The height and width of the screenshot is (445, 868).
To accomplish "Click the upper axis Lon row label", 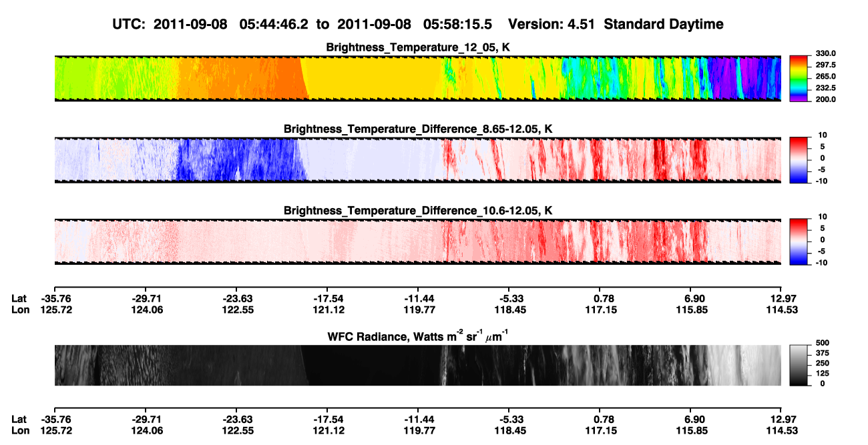I will [x=21, y=310].
